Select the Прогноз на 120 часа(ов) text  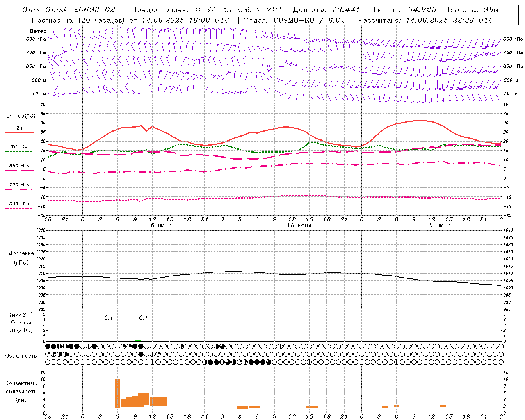[79, 20]
